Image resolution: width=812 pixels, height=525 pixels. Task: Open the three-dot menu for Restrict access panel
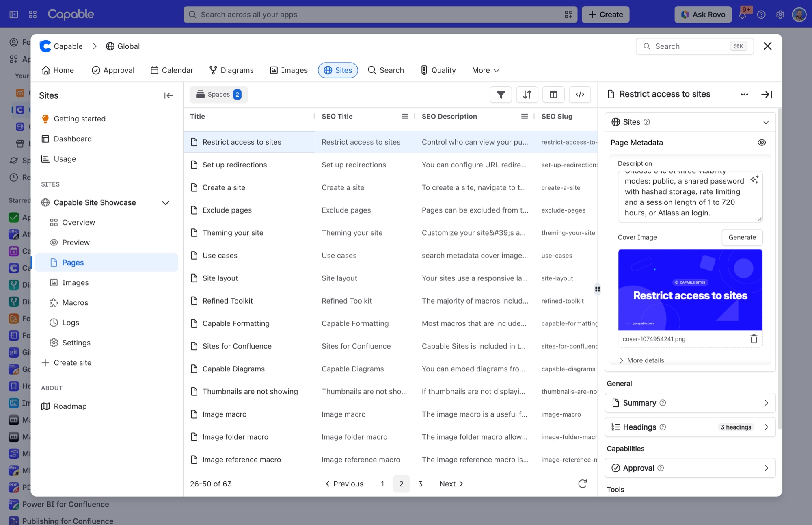point(744,94)
